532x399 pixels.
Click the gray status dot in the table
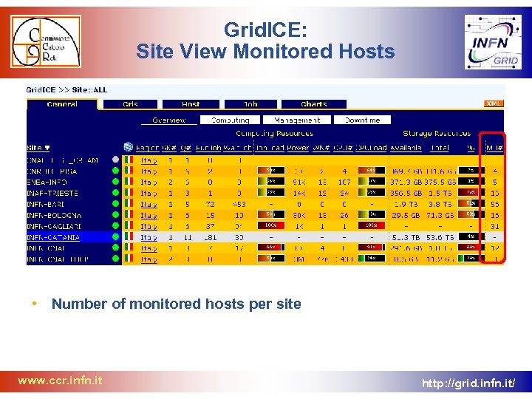coord(116,160)
